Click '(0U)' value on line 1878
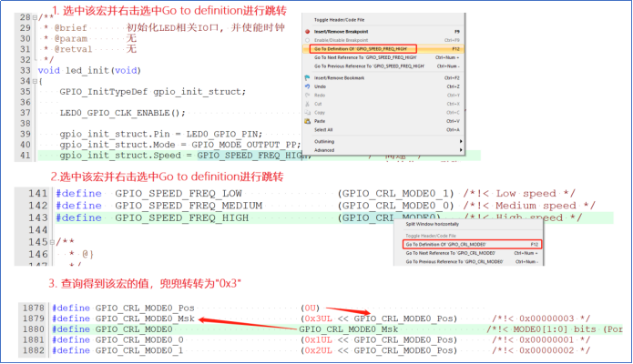 310,308
